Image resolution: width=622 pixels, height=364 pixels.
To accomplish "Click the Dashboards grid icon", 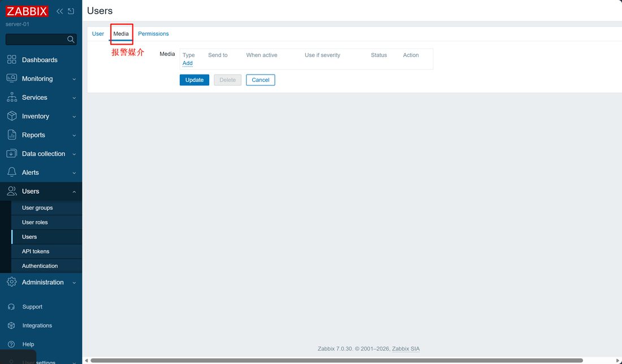I will click(12, 59).
